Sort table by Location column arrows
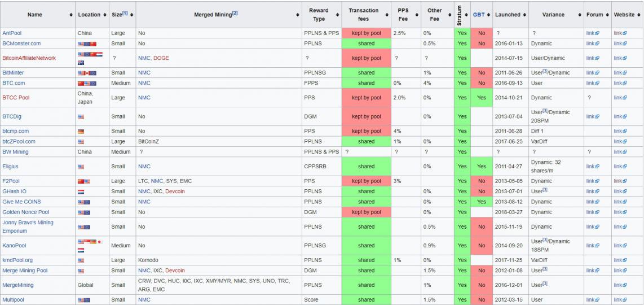Viewport: 644px width, 305px height. (105, 15)
